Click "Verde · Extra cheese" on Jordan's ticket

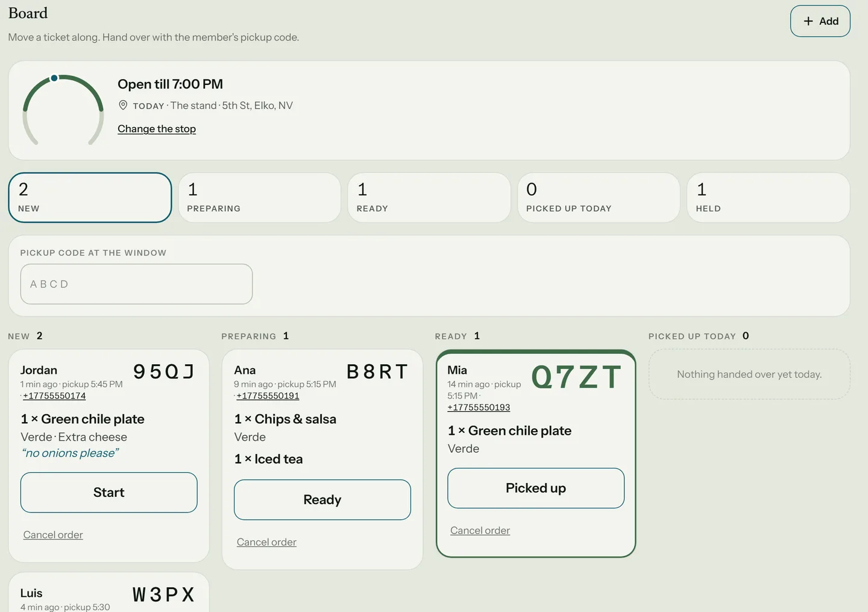coord(74,437)
